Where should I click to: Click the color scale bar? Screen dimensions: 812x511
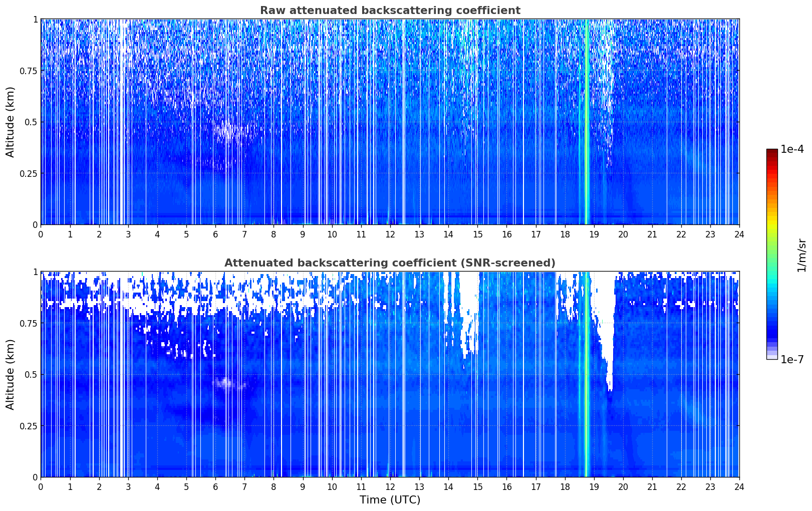772,254
